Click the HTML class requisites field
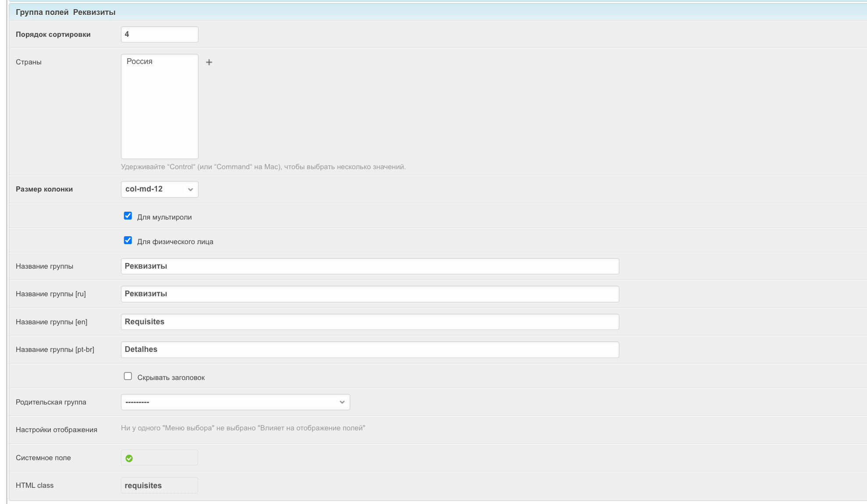Viewport: 867px width, 504px height. tap(160, 485)
